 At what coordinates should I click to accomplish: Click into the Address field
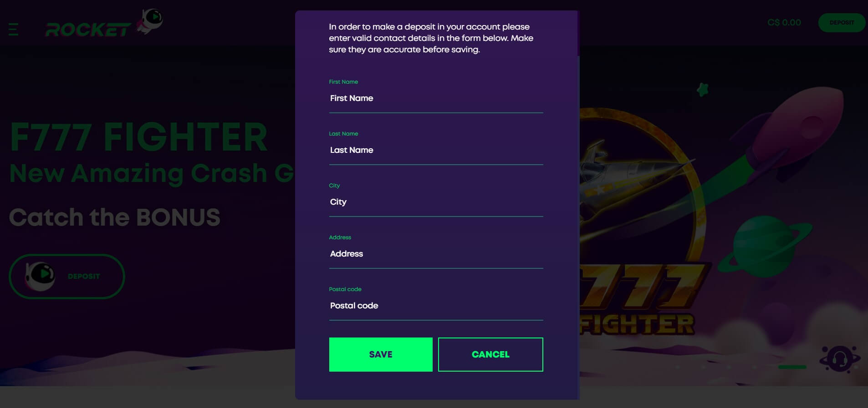pyautogui.click(x=436, y=254)
